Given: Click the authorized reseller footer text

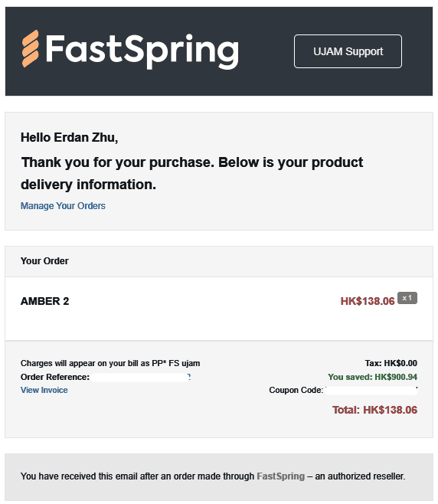Looking at the screenshot, I should pos(213,476).
